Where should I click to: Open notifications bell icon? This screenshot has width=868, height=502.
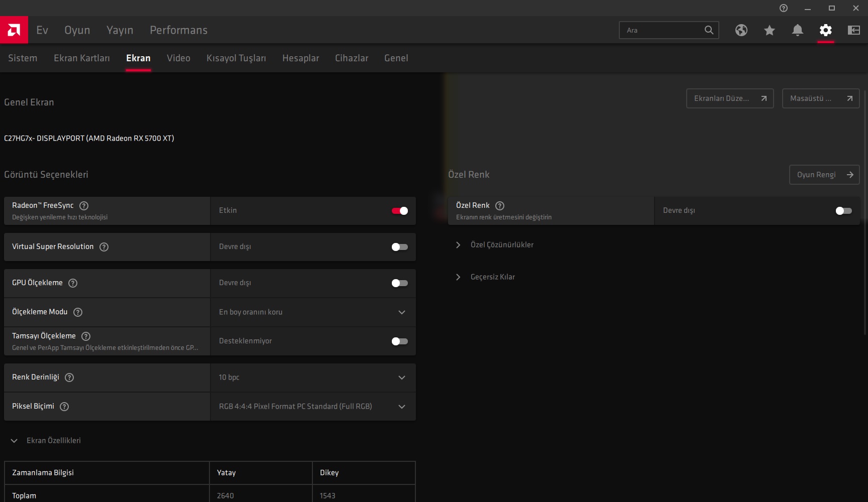tap(798, 30)
